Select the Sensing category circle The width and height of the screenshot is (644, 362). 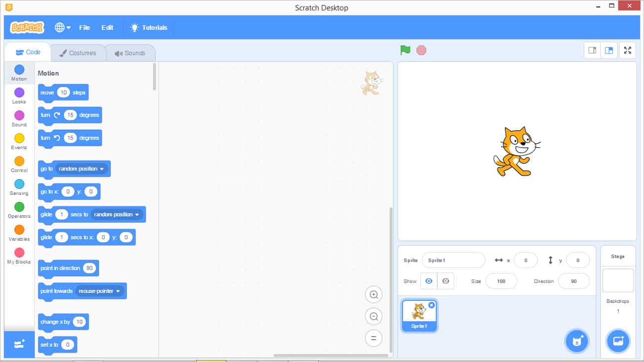pyautogui.click(x=19, y=184)
